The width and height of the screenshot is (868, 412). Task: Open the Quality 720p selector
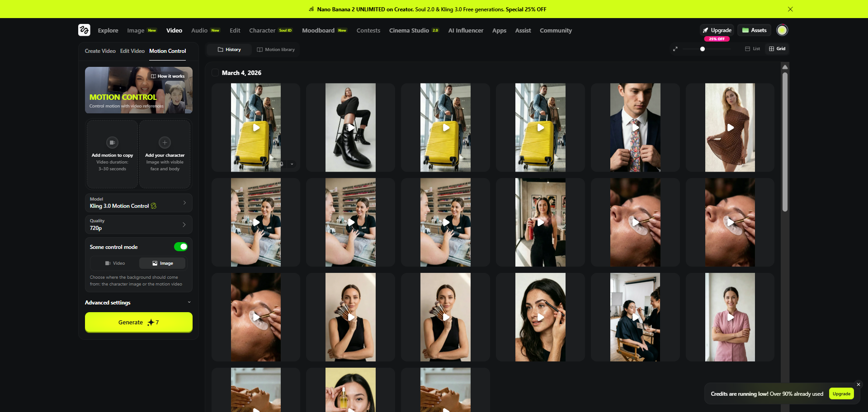[138, 225]
